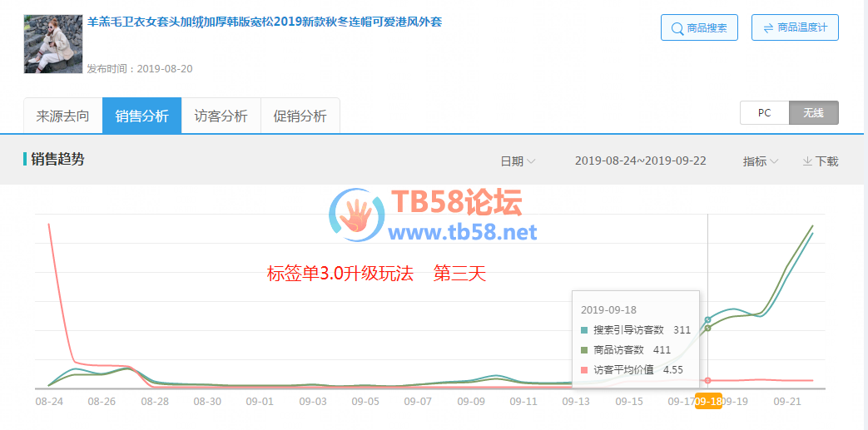Click the teal 搜索引导访客数 legend swatch
The width and height of the screenshot is (868, 430).
click(584, 330)
